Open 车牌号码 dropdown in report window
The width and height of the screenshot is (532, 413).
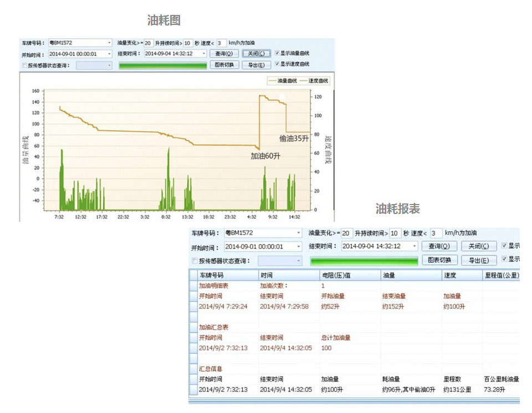[299, 233]
